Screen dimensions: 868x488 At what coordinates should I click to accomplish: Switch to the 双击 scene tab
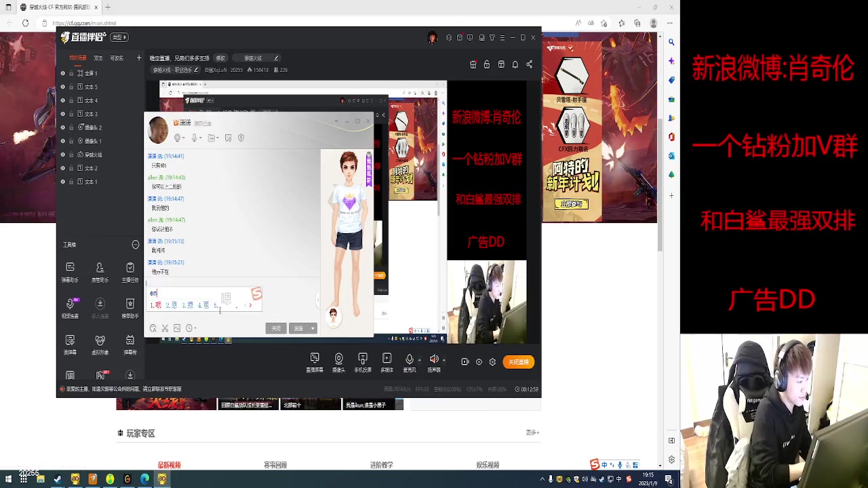[x=98, y=58]
